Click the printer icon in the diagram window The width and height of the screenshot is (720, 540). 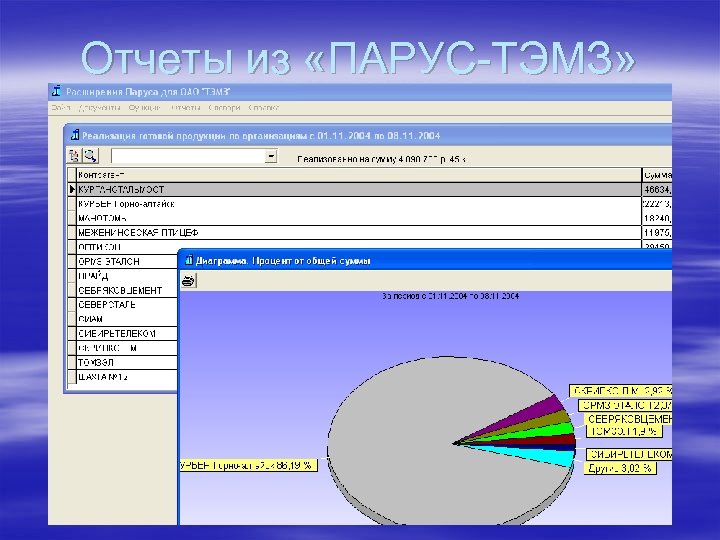click(188, 281)
